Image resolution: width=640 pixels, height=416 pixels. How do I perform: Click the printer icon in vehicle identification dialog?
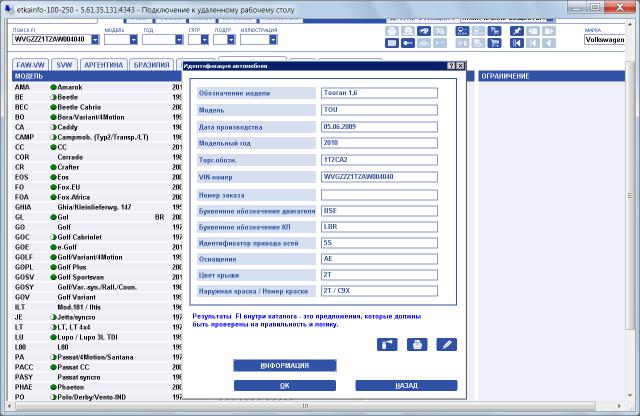417,345
